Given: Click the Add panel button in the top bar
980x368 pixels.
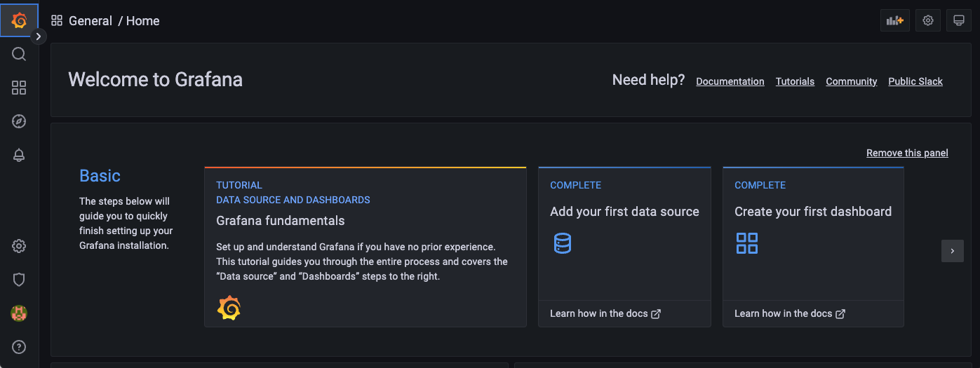Looking at the screenshot, I should tap(894, 20).
